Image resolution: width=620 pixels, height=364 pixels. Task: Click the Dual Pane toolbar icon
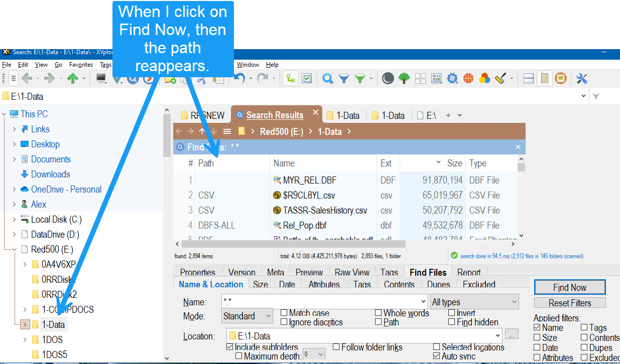(528, 79)
